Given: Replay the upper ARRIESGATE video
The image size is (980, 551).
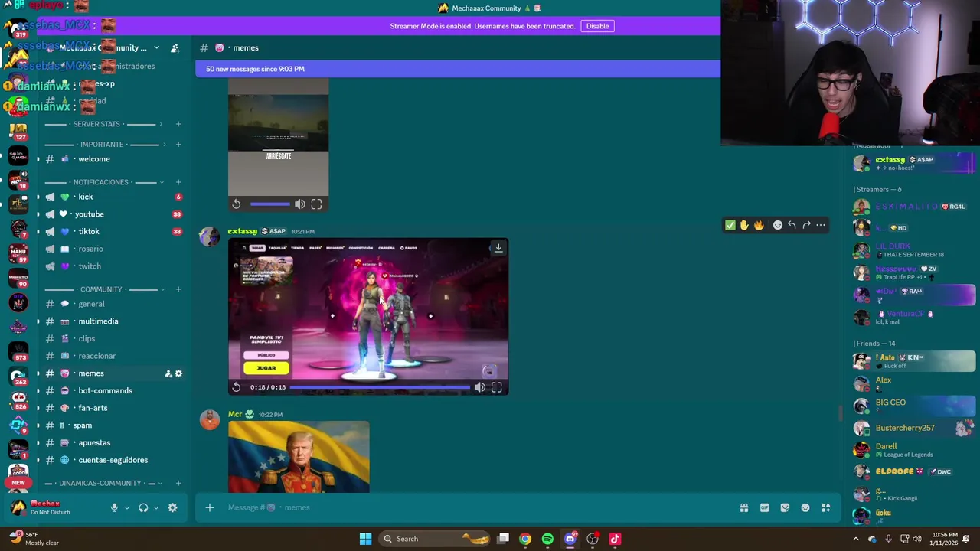Looking at the screenshot, I should pos(237,204).
